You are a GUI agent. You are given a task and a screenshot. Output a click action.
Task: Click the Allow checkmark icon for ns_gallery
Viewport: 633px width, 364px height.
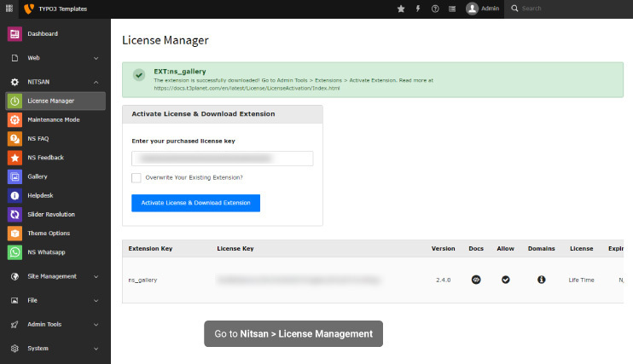click(505, 280)
